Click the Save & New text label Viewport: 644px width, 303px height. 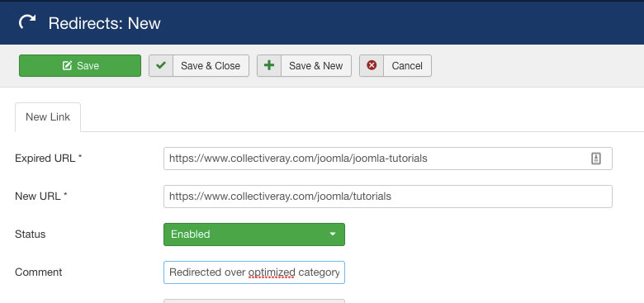coord(316,66)
